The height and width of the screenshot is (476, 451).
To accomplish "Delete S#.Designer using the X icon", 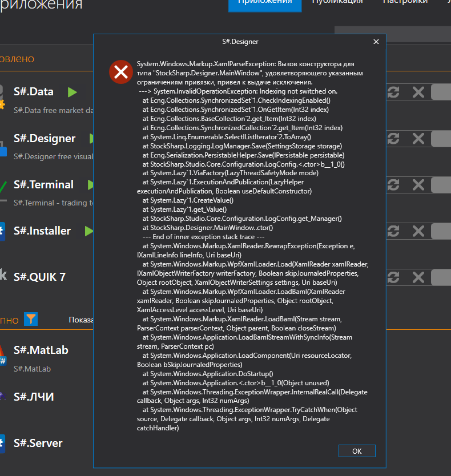I will [x=418, y=139].
